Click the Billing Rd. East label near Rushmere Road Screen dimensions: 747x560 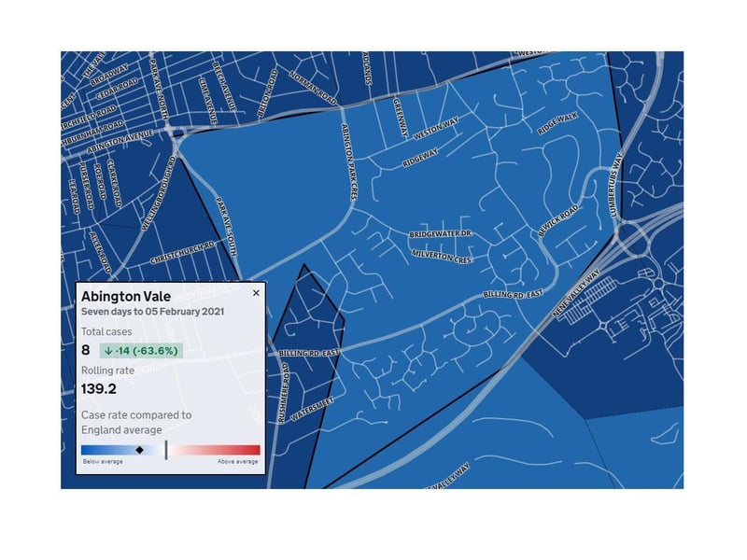coord(309,353)
